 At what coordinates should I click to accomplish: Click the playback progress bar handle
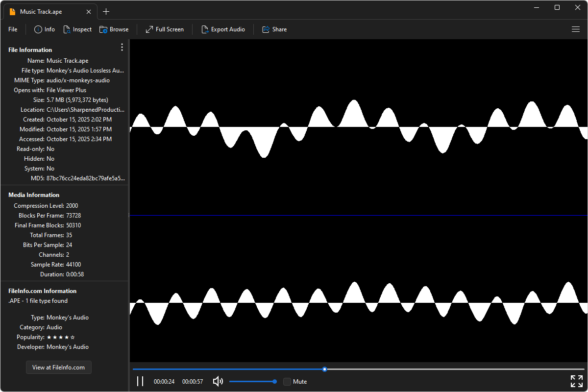325,369
